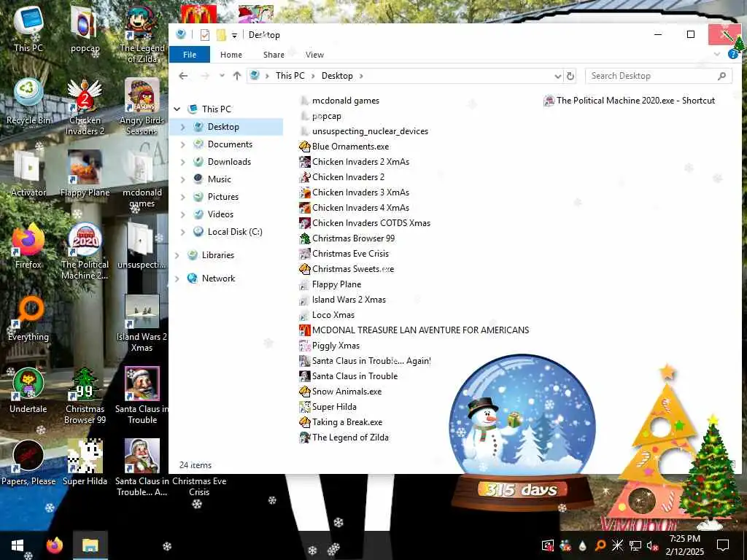Click the This PC breadcrumb in address bar

290,76
